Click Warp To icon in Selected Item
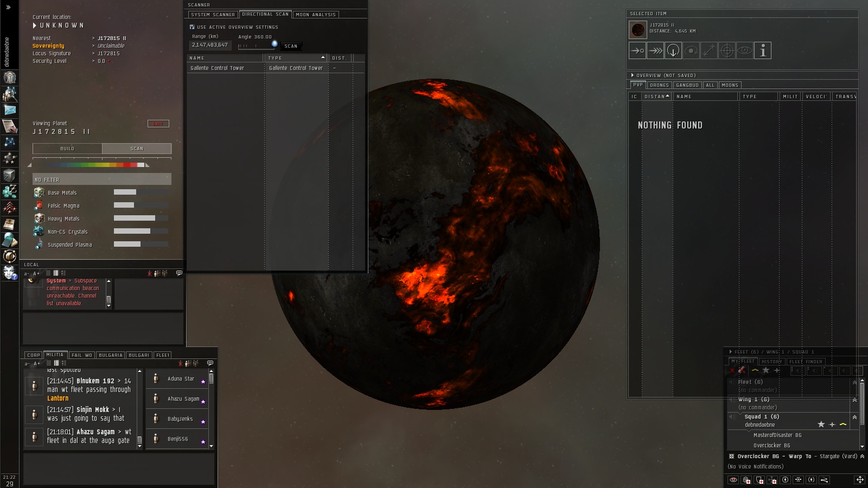This screenshot has height=488, width=868. click(x=655, y=50)
